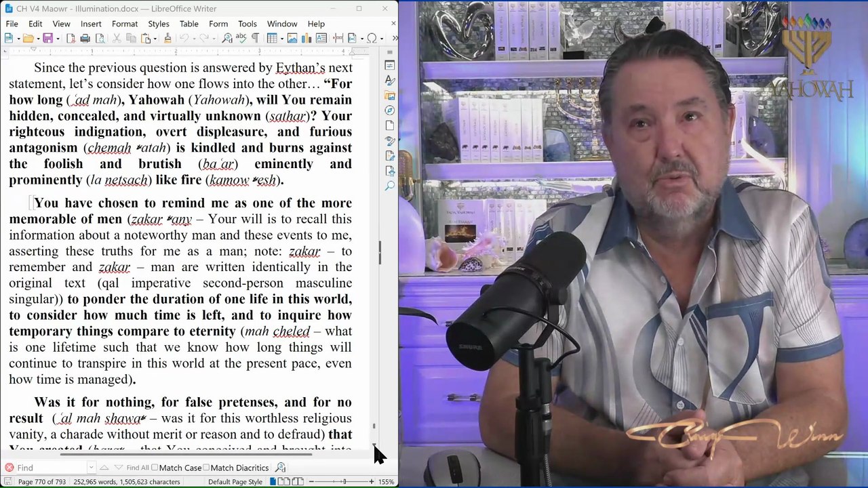Click Find Next down arrow
The height and width of the screenshot is (488, 868).
tap(118, 468)
